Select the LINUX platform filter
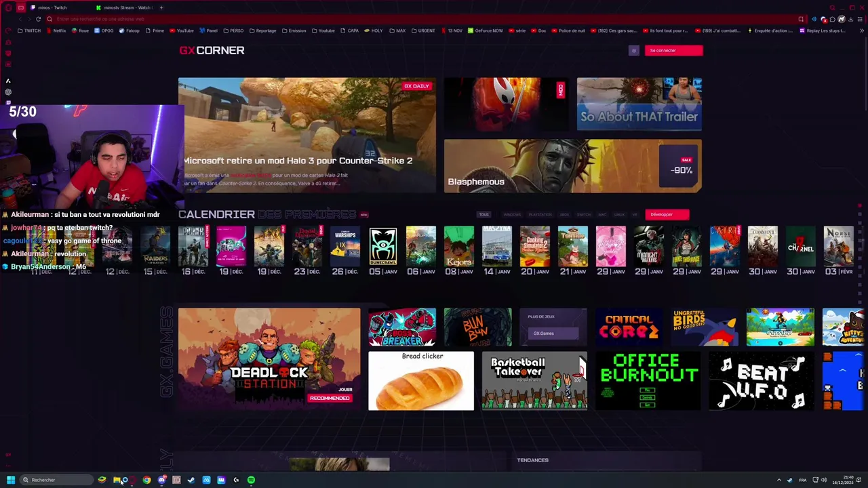Screen dimensions: 868x488 click(619, 215)
